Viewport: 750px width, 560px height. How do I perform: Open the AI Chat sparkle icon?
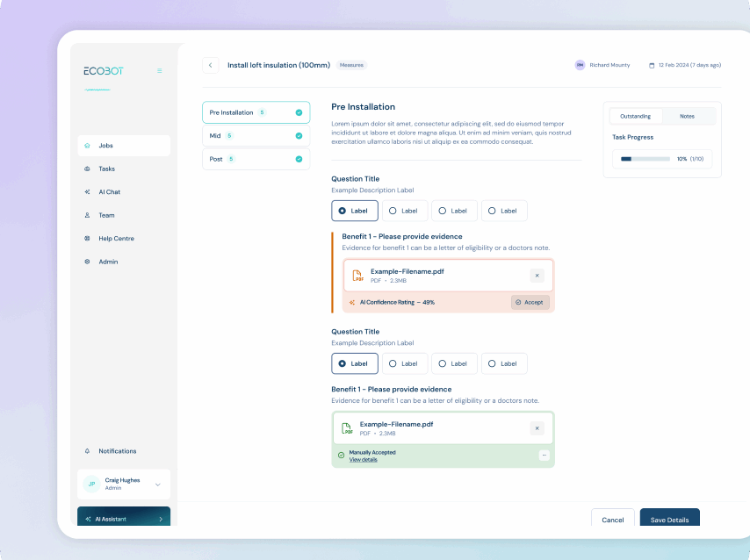[87, 192]
